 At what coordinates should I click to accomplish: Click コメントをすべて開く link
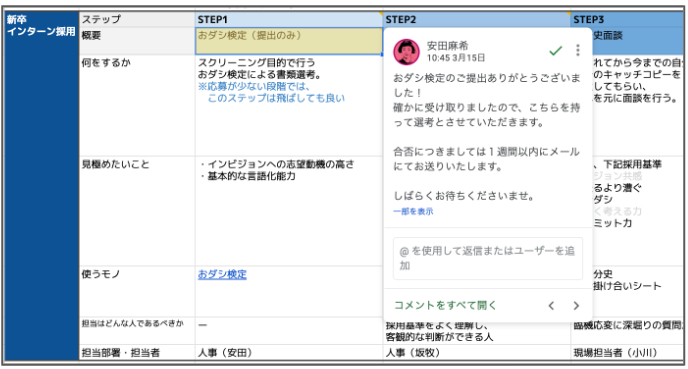tap(445, 305)
